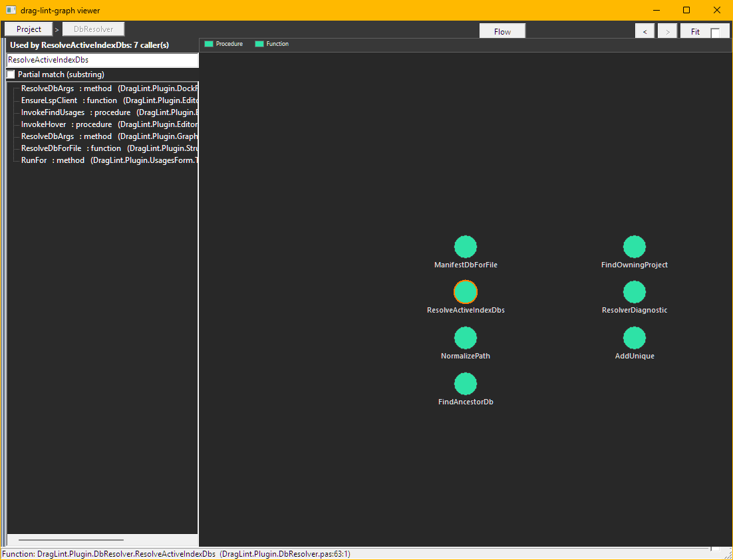733x560 pixels.
Task: Click the DbResolver breadcrumb button
Action: point(94,29)
